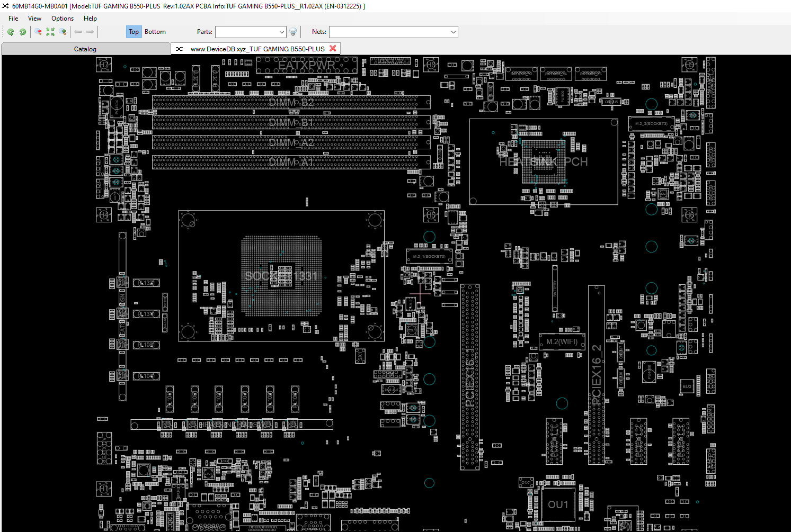The image size is (791, 532).
Task: Select the OU1 chip near bottom
Action: coord(558,505)
